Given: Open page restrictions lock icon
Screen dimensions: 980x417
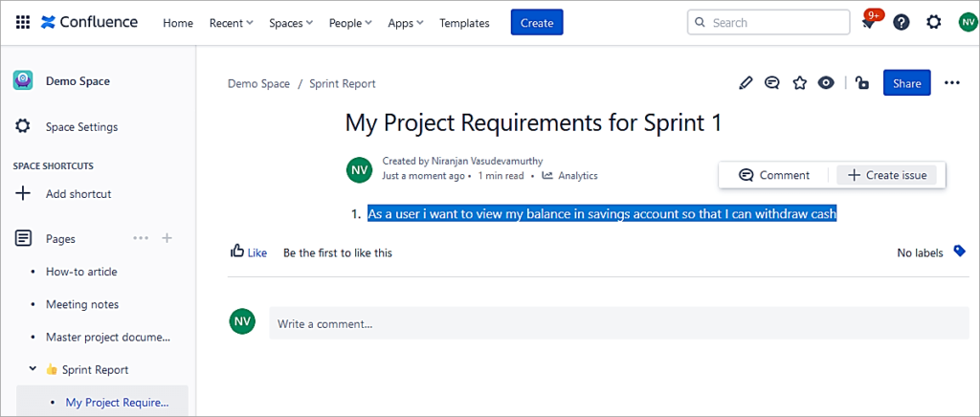Looking at the screenshot, I should (862, 83).
